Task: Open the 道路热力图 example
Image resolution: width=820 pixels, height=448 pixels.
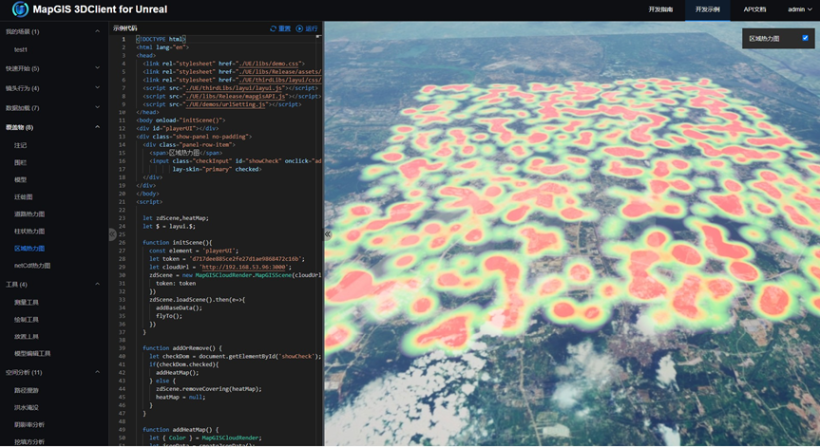Action: 29,214
